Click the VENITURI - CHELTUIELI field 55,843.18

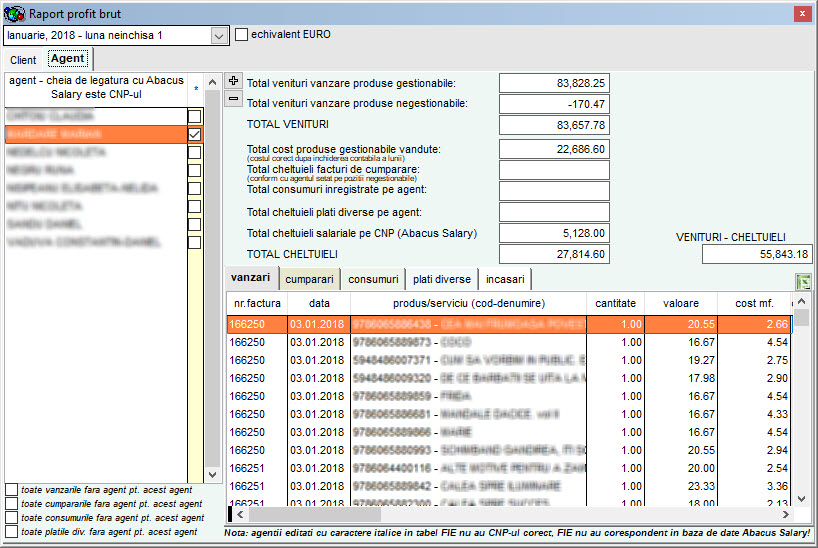757,254
